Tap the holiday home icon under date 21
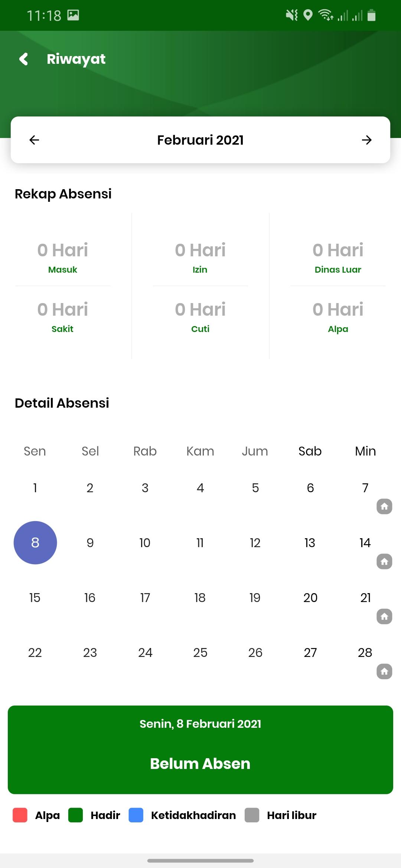 384,616
